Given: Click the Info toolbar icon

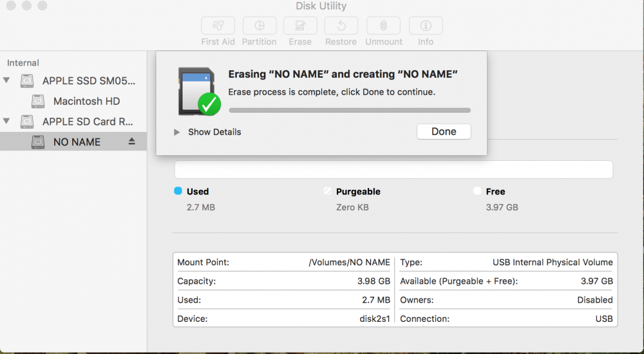Looking at the screenshot, I should click(x=426, y=26).
